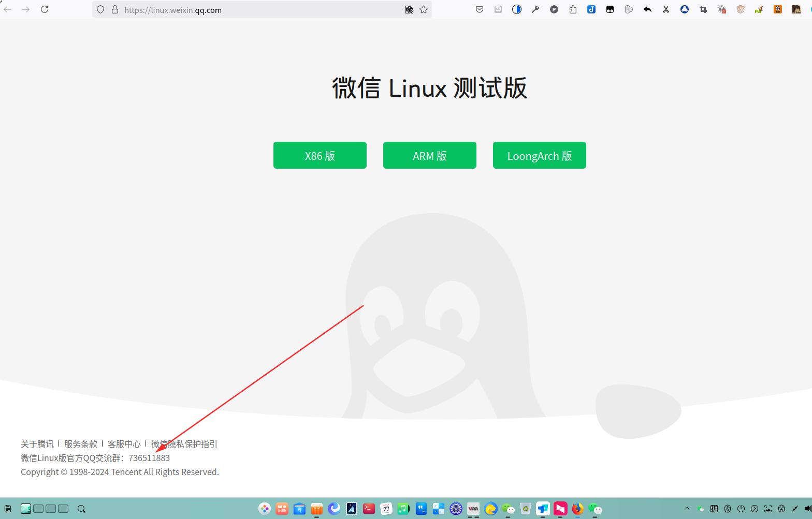The width and height of the screenshot is (812, 519).
Task: Open the taskbar search magnifier
Action: pyautogui.click(x=81, y=509)
